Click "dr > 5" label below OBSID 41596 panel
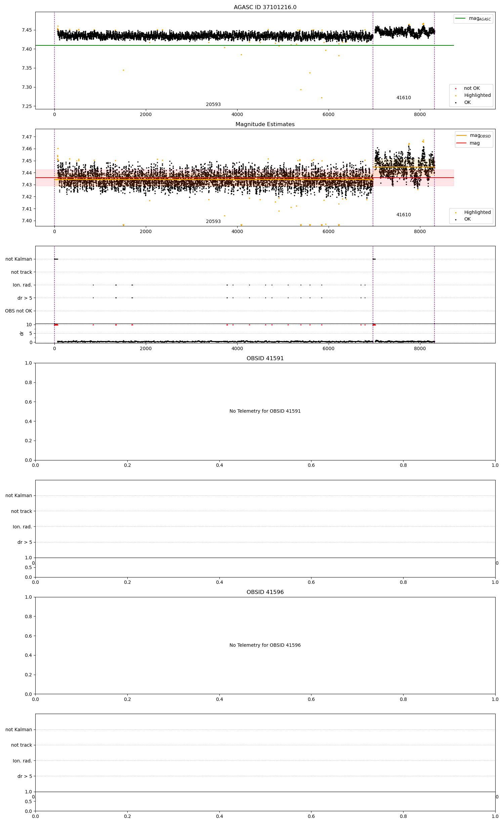Screen dimensions: 504x824 pos(25,776)
